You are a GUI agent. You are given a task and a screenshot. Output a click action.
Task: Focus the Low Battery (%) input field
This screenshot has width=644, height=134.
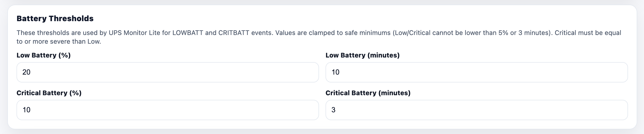pos(167,72)
